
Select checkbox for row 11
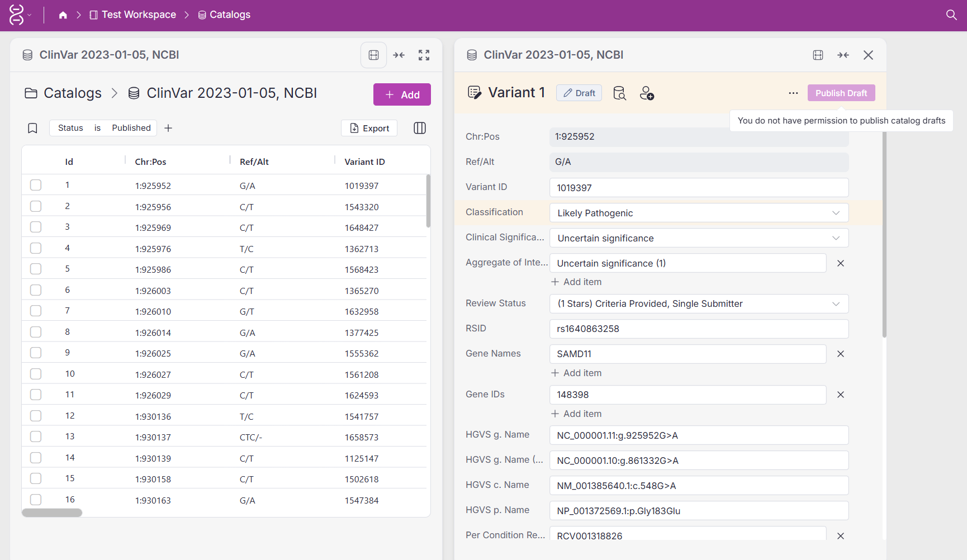click(36, 395)
